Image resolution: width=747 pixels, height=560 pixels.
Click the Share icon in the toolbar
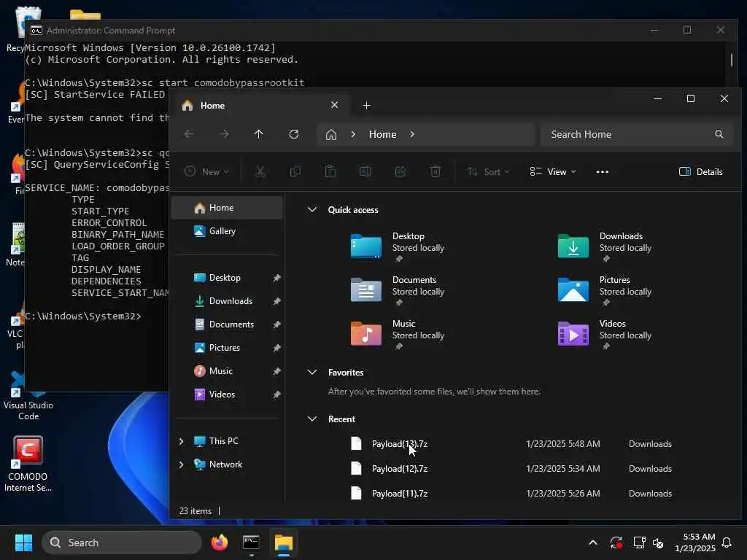(400, 172)
